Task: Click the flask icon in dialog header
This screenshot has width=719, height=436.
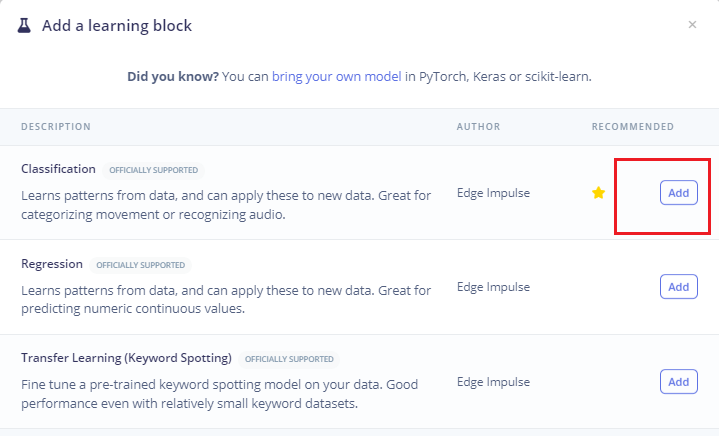Action: coord(25,25)
